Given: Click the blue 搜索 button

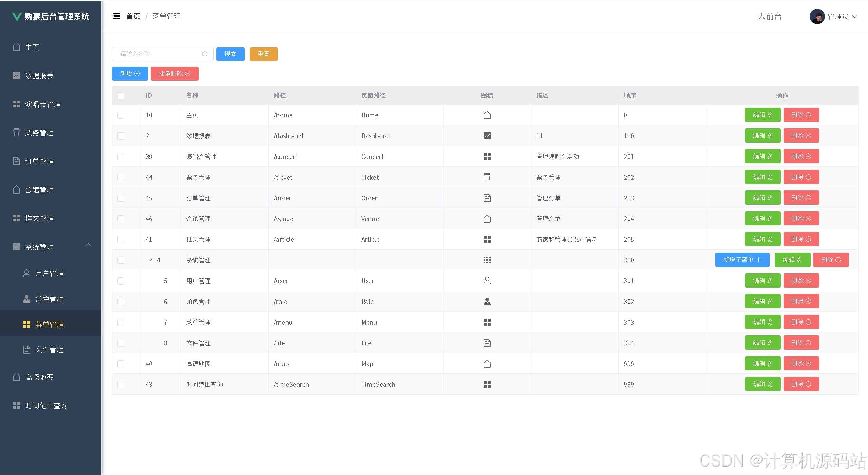Looking at the screenshot, I should click(x=230, y=54).
